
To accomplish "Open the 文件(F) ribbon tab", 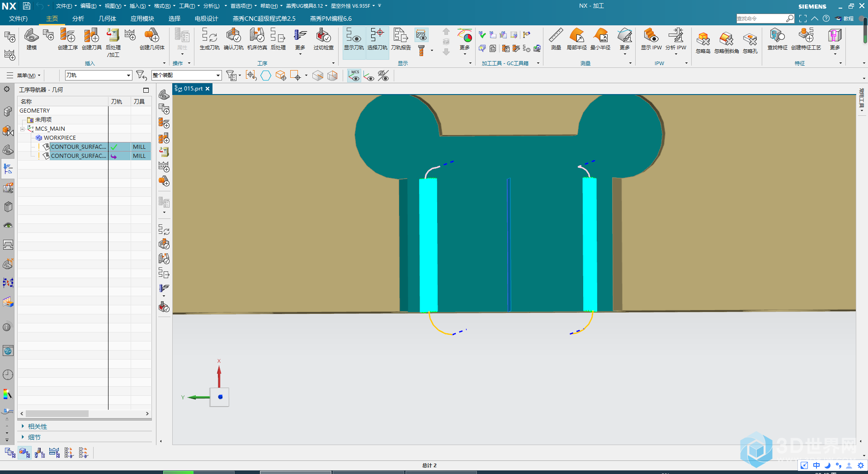I will click(19, 19).
